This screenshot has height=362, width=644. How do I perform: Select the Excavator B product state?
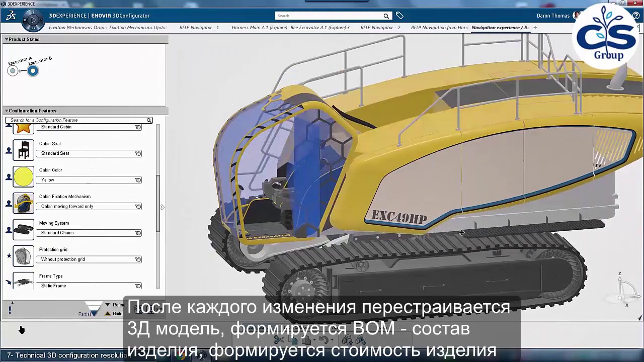(33, 71)
